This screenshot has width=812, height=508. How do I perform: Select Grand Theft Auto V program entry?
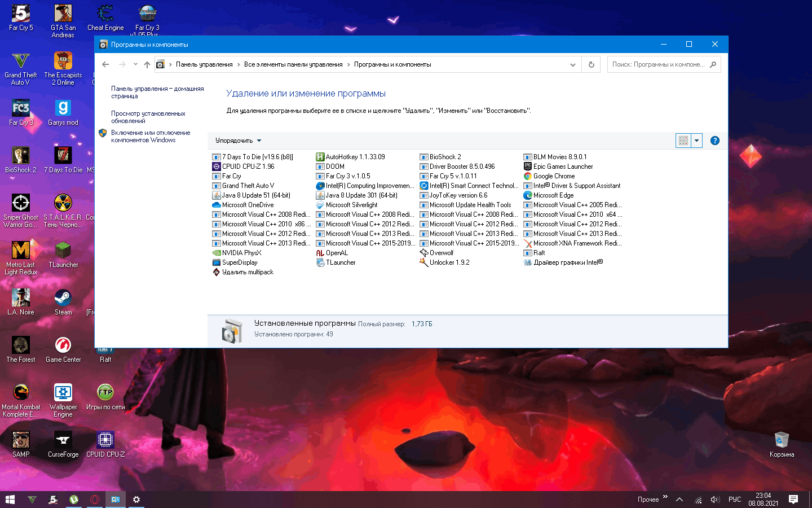pos(243,186)
